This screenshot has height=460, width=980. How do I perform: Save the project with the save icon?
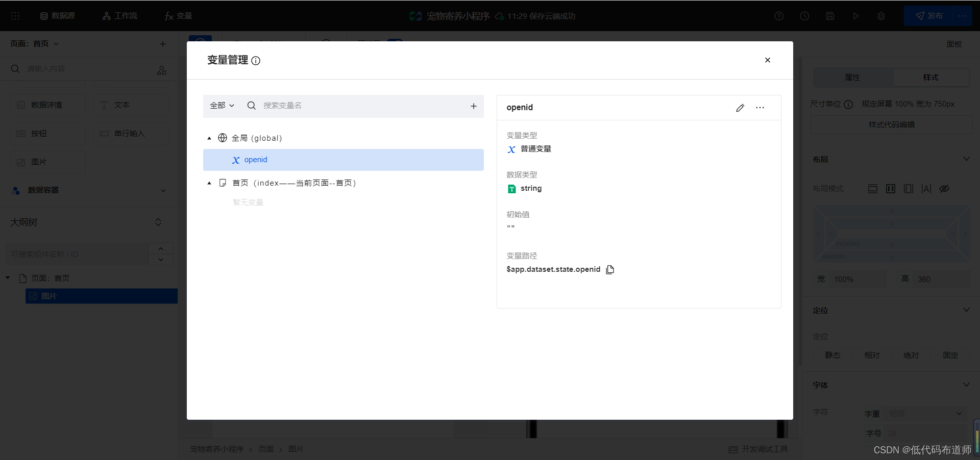[830, 16]
